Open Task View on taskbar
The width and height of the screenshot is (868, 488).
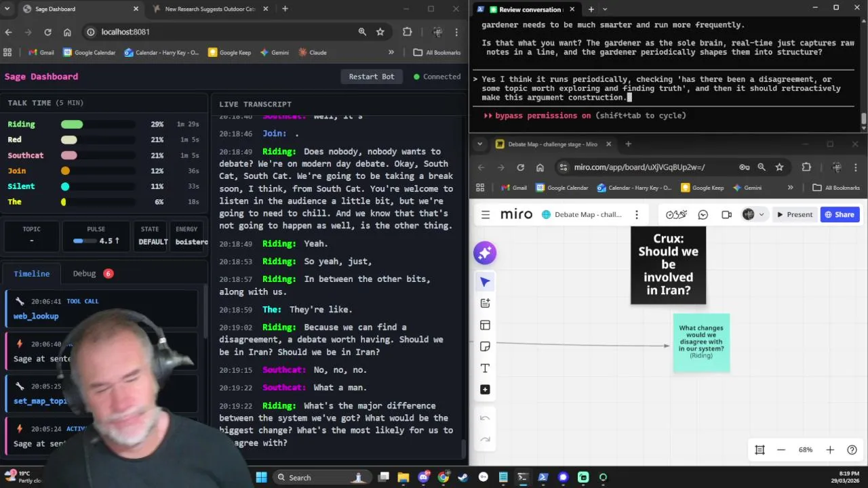tap(384, 477)
